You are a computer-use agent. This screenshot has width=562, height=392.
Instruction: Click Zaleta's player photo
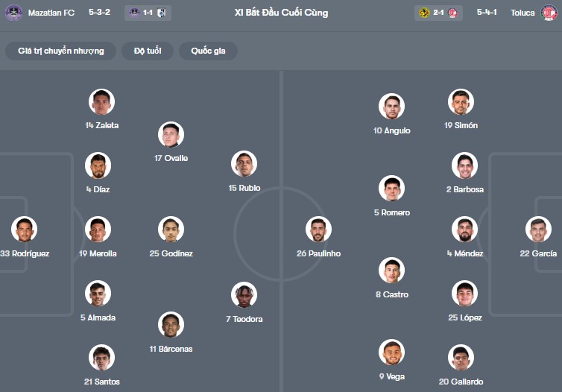click(x=101, y=101)
